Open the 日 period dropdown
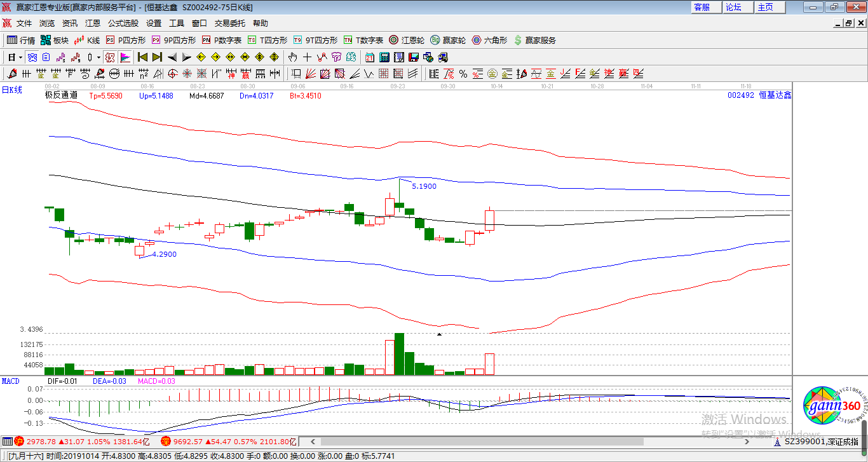The width and height of the screenshot is (868, 462). tap(15, 57)
